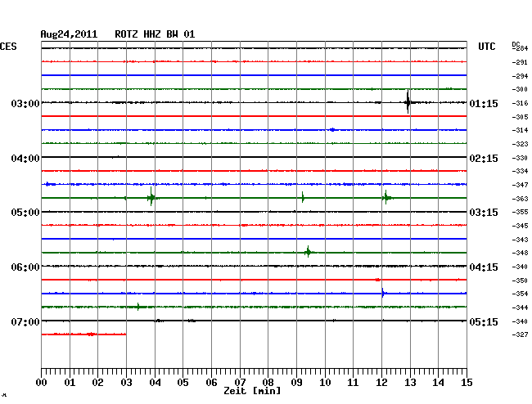Click the DC offset value -355
The height and width of the screenshot is (404, 532).
pyautogui.click(x=520, y=212)
